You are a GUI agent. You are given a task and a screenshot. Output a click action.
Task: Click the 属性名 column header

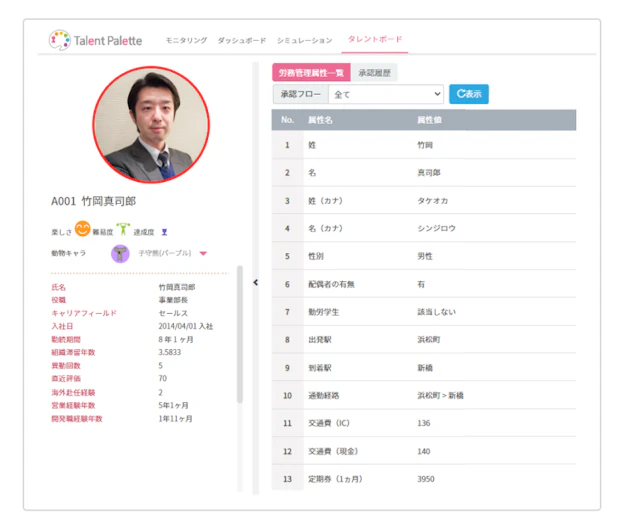click(320, 120)
